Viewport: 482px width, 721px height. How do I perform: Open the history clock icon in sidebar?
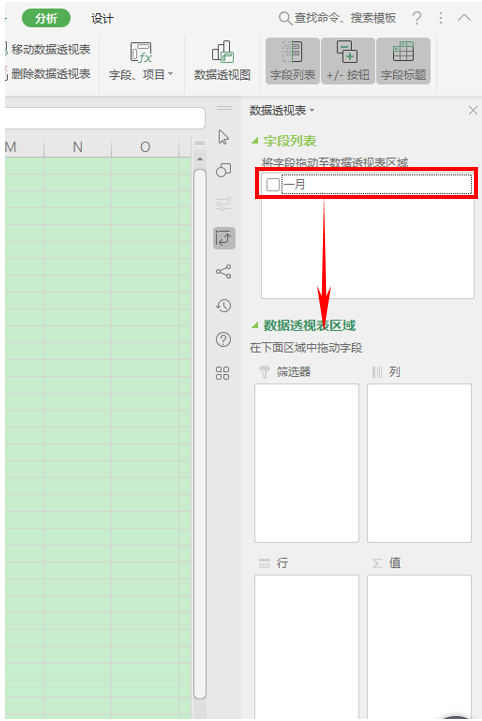pos(224,306)
